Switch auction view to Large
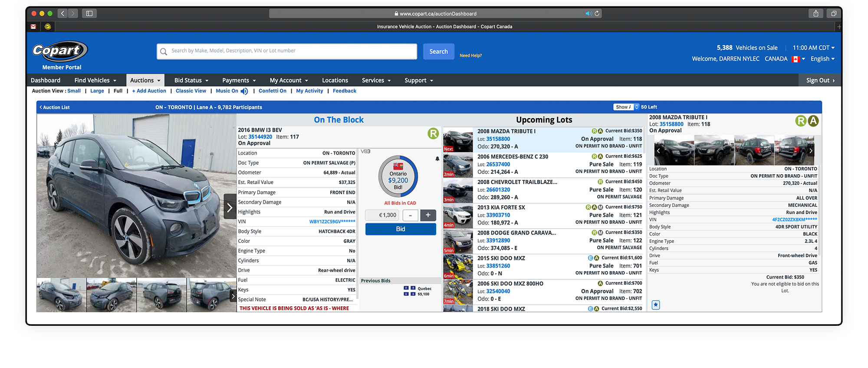Viewport: 868px width, 368px height. point(97,91)
